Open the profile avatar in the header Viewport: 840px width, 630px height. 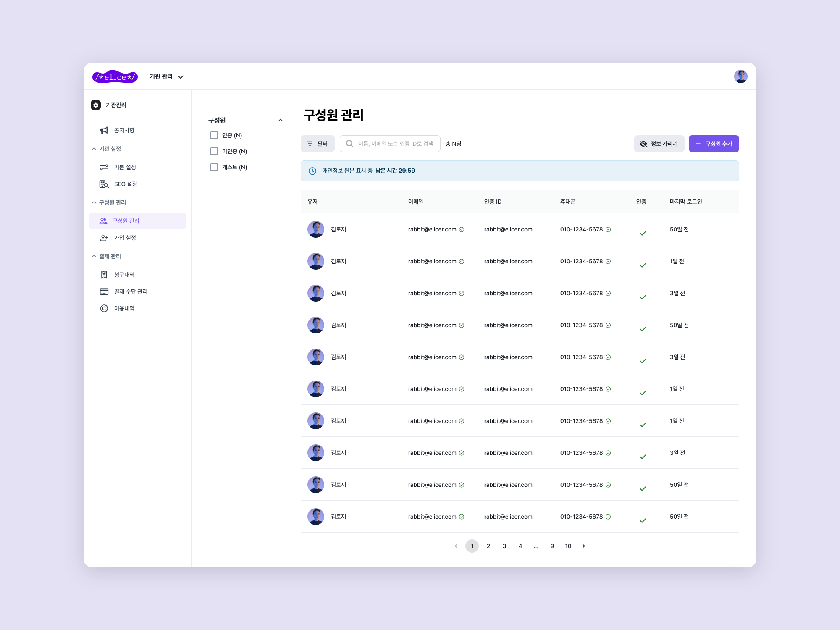(x=741, y=76)
